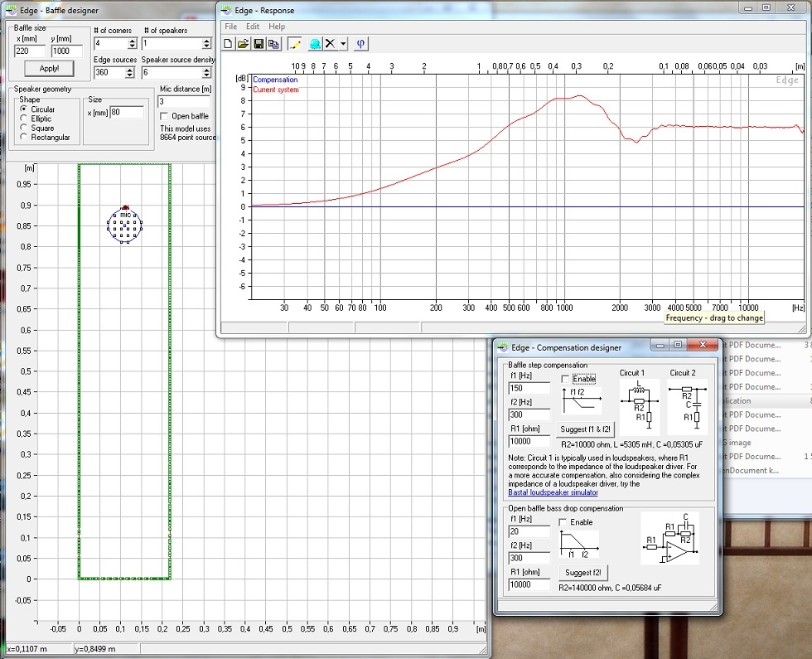The image size is (812, 659).
Task: Click the pencil draw icon in toolbar
Action: click(x=294, y=43)
